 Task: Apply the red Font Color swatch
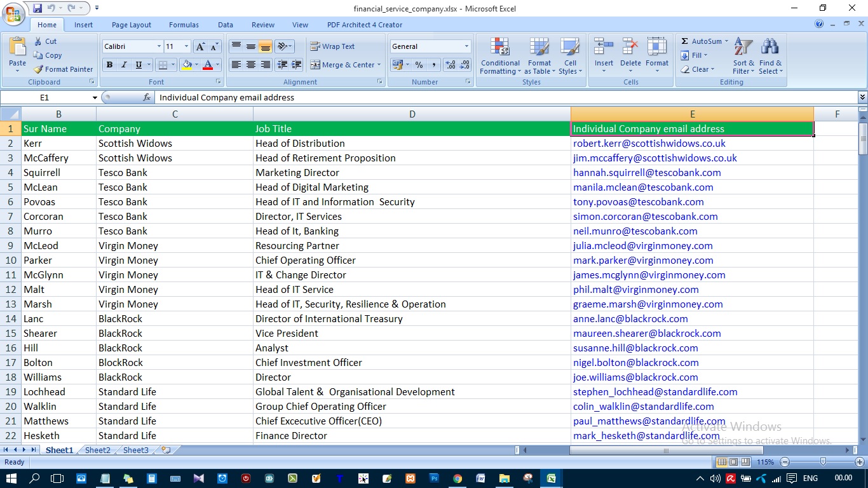[207, 65]
